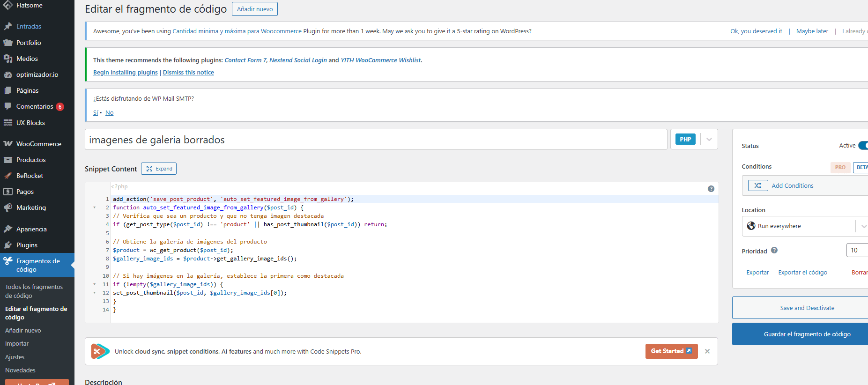Image resolution: width=868 pixels, height=385 pixels.
Task: Open the snippet type dropdown beside PHP
Action: pyautogui.click(x=709, y=140)
